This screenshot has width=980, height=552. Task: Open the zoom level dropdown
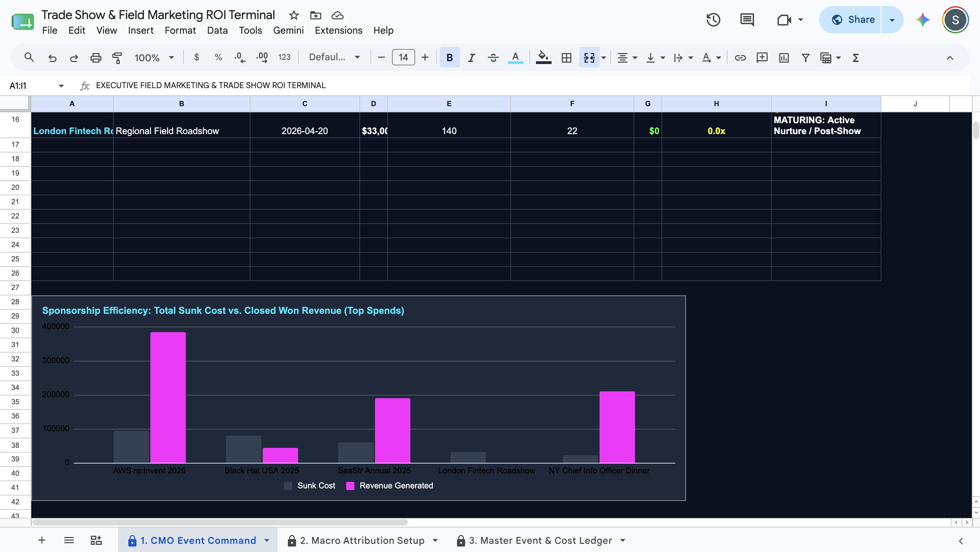(x=154, y=58)
